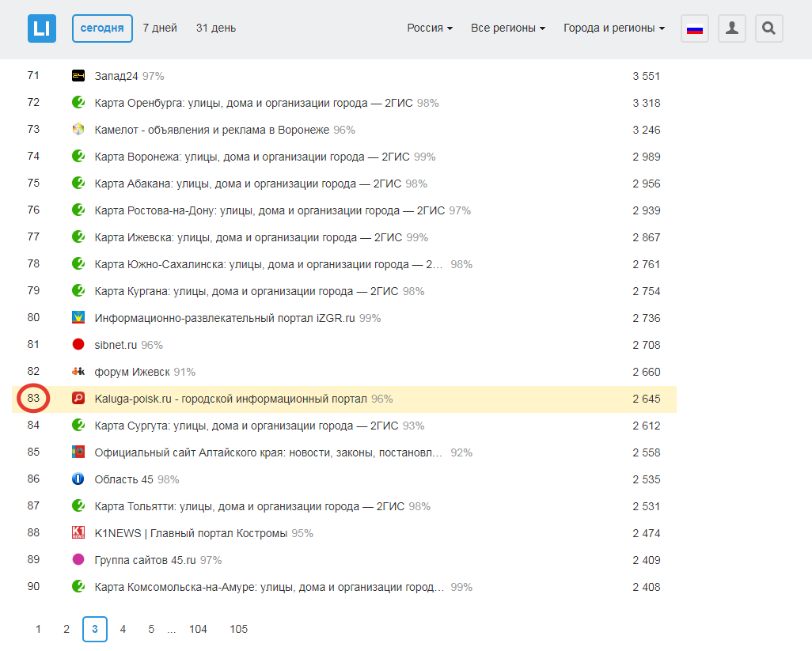Switch period to 31 день
The image size is (812, 651).
[x=216, y=28]
